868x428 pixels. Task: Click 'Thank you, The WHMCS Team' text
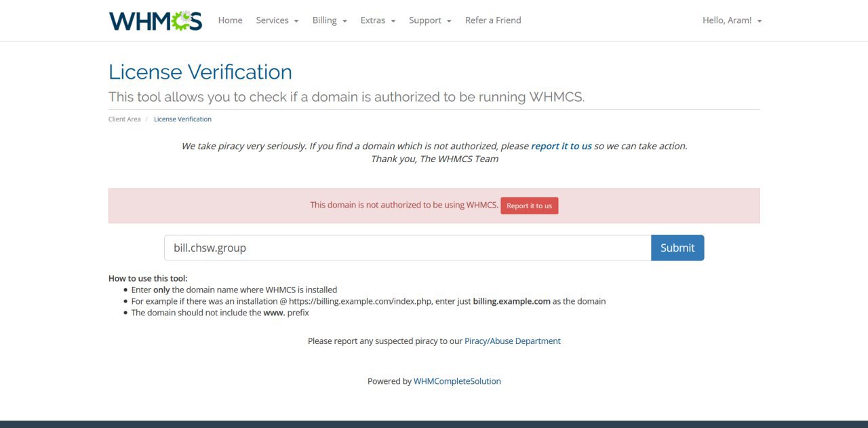434,159
